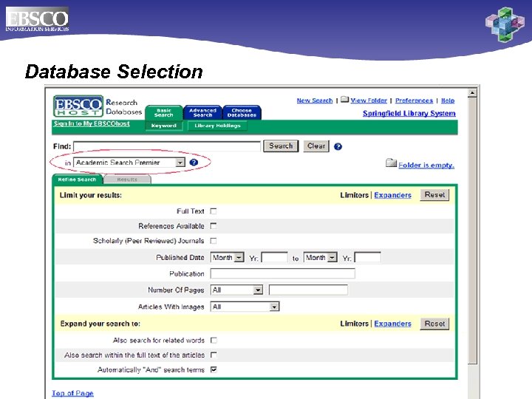Click Sign In to My EBSCOhost link
Screen dimensions: 532x399
(92, 123)
